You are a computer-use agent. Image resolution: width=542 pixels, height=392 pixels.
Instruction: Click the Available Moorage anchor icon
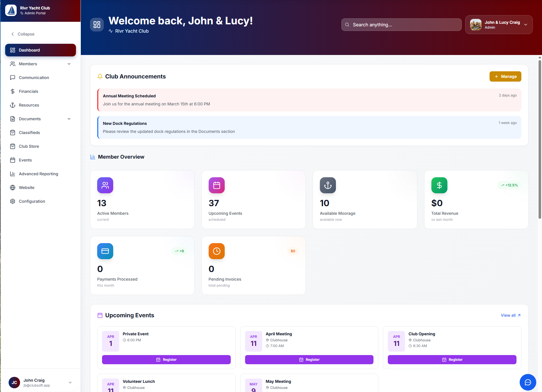point(328,185)
